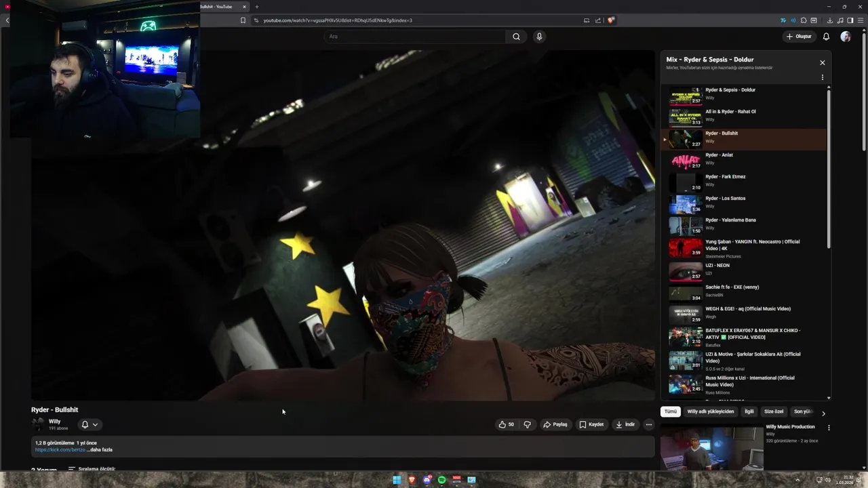Click the share icon in address bar
The width and height of the screenshot is (868, 488).
[597, 20]
